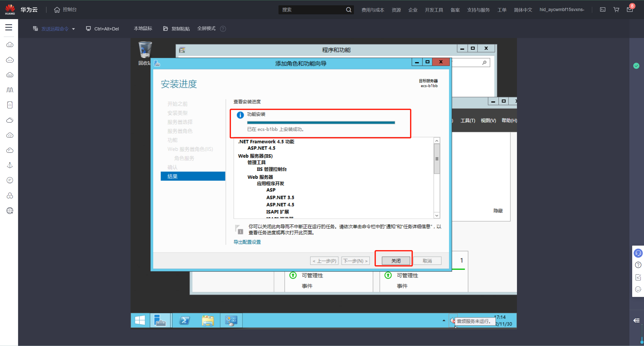Open 资源 menu

pyautogui.click(x=396, y=10)
